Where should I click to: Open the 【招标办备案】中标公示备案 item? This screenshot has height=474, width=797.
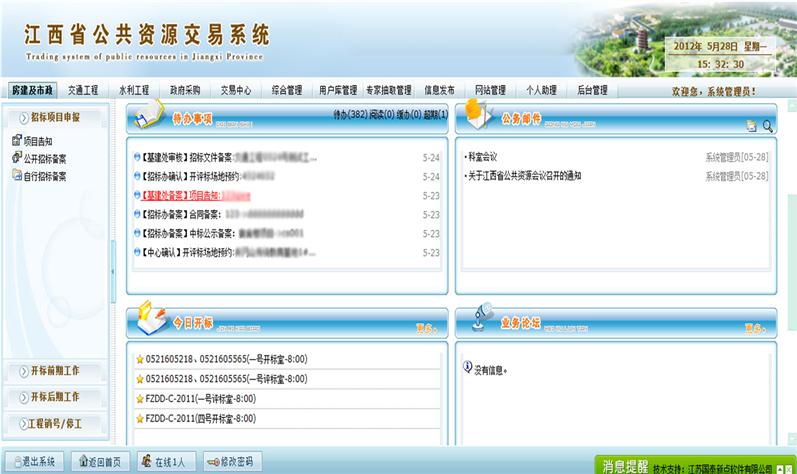click(x=222, y=233)
